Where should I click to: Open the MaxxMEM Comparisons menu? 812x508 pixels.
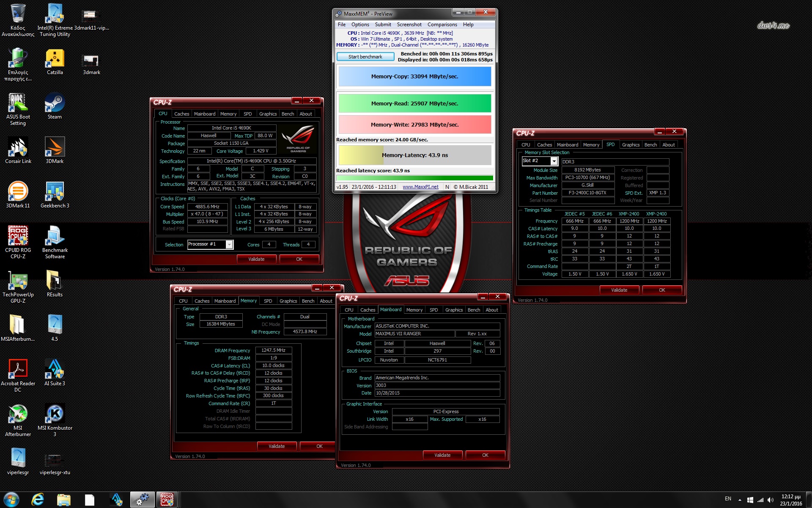(x=442, y=25)
